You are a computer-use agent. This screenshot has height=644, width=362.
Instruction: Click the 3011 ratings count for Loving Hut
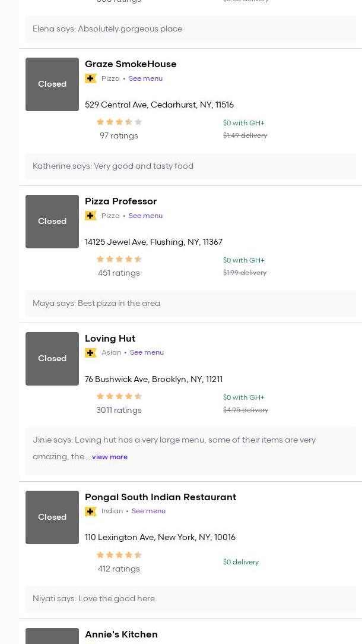click(119, 411)
